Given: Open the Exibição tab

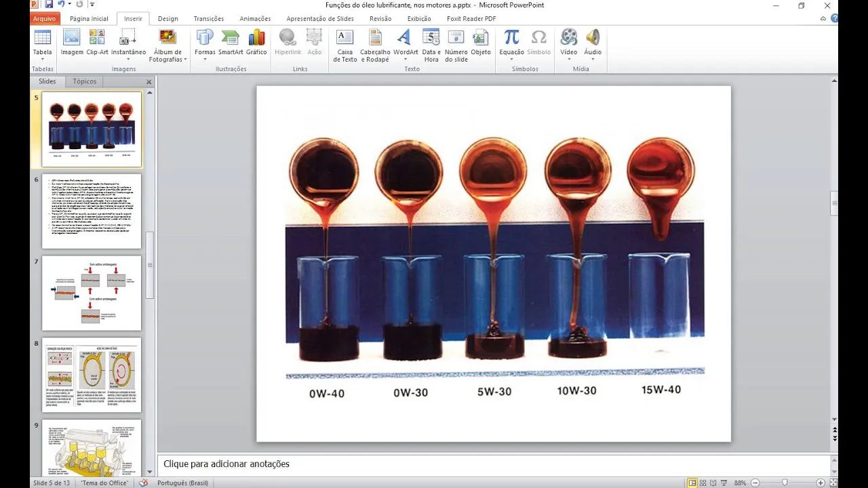Looking at the screenshot, I should [419, 19].
